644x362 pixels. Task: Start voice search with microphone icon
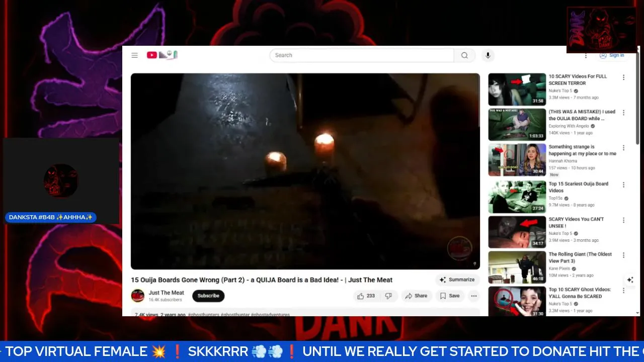click(x=488, y=55)
